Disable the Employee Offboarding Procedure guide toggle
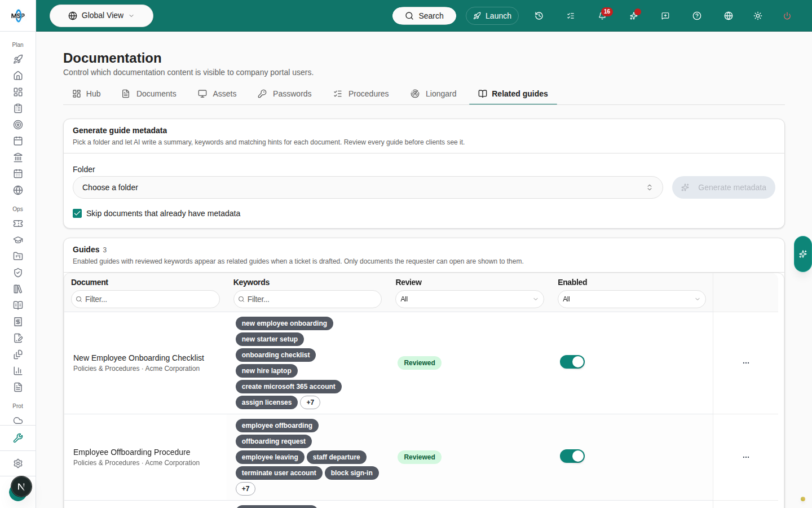Image resolution: width=812 pixels, height=508 pixels. point(572,456)
